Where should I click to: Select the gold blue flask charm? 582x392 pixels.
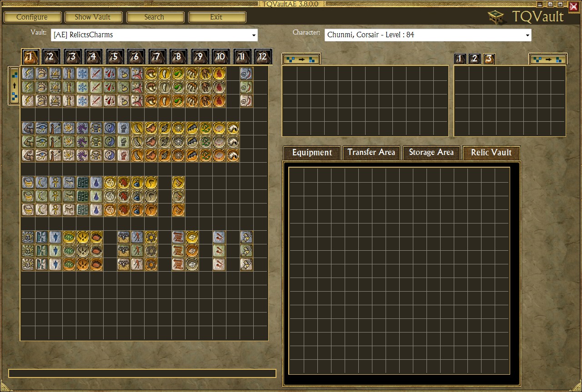(137, 183)
